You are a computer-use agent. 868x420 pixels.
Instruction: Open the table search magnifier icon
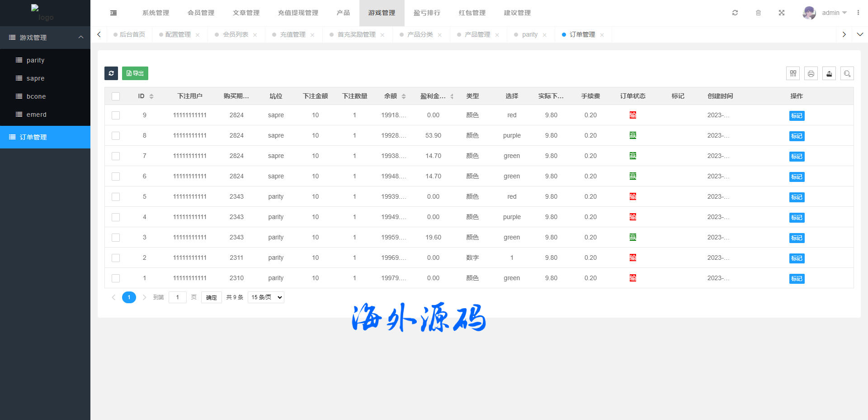click(x=847, y=73)
